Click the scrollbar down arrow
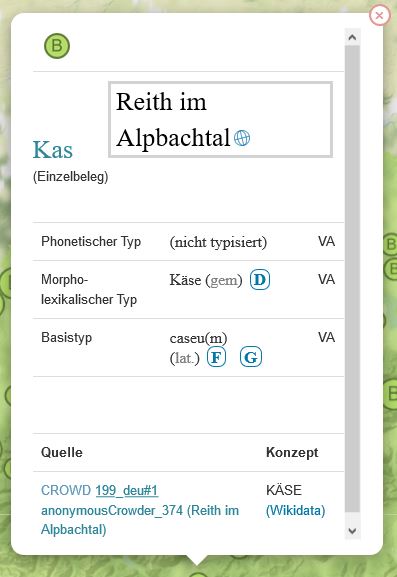The width and height of the screenshot is (397, 577). click(x=352, y=531)
